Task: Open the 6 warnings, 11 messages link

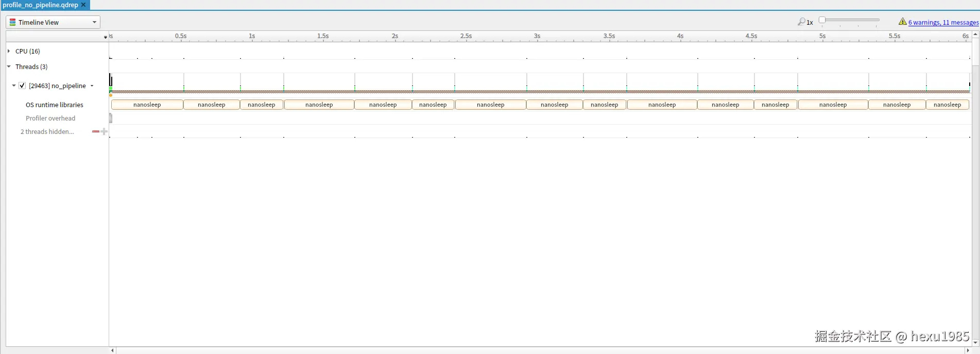Action: 943,22
